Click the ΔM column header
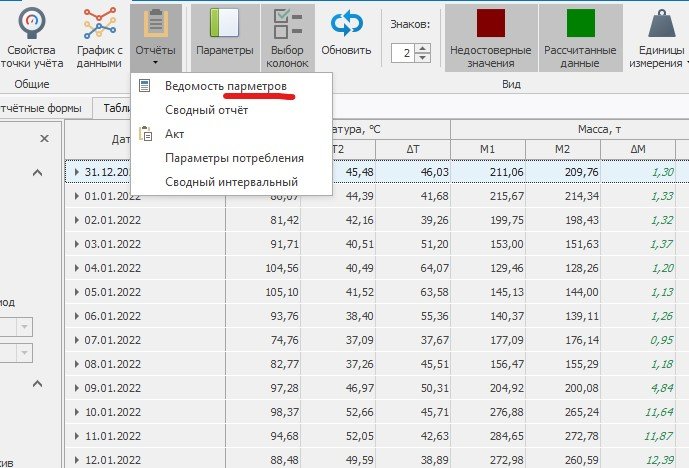This screenshot has width=689, height=468. coord(637,149)
